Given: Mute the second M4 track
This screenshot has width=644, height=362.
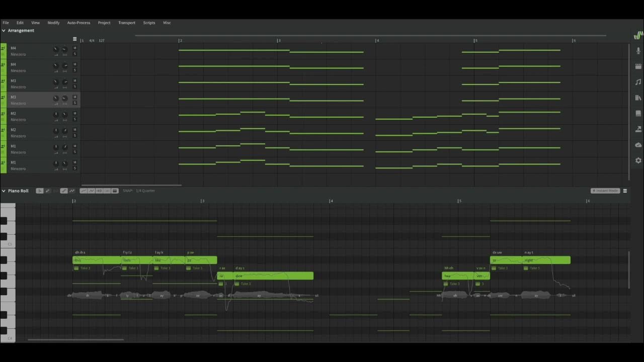Looking at the screenshot, I should click(x=75, y=64).
